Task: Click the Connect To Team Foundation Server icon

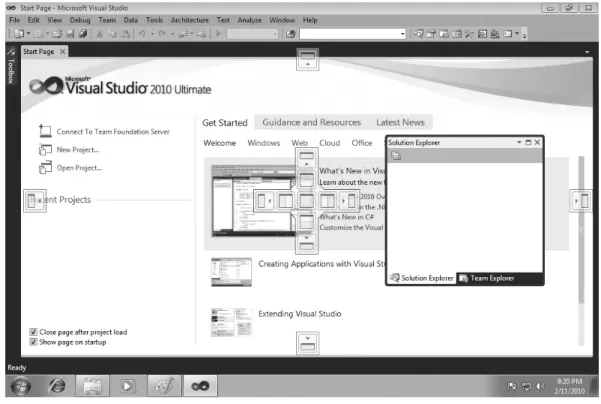Action: (45, 131)
